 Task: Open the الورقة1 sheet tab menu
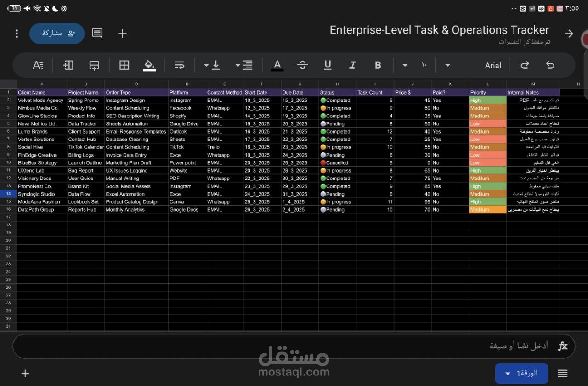point(521,374)
